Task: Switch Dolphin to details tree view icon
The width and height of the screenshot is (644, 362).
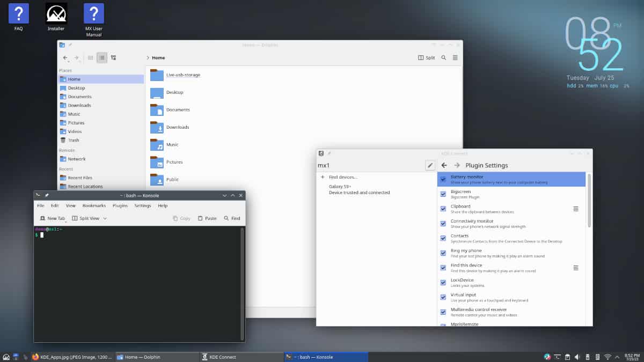Action: [x=114, y=57]
